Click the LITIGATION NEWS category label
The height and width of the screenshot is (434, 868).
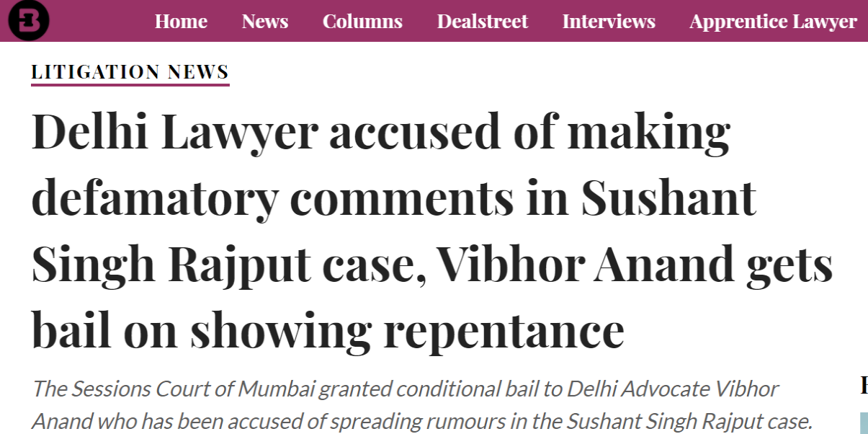130,72
